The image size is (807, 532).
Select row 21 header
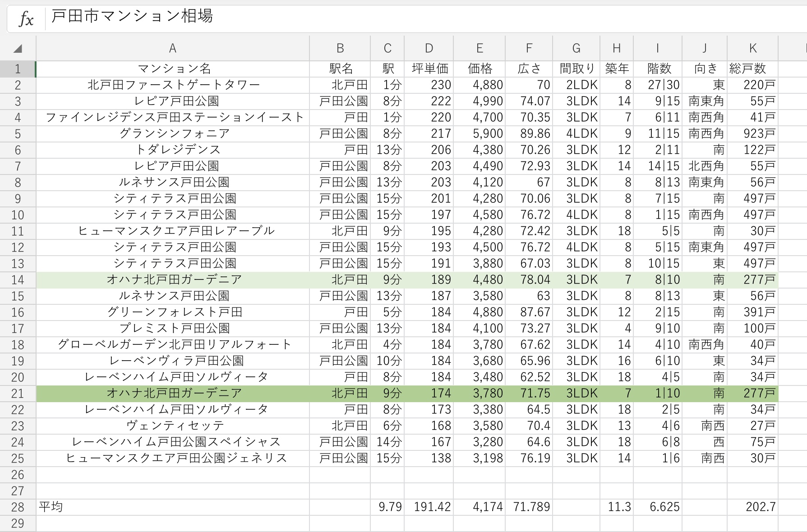point(18,394)
